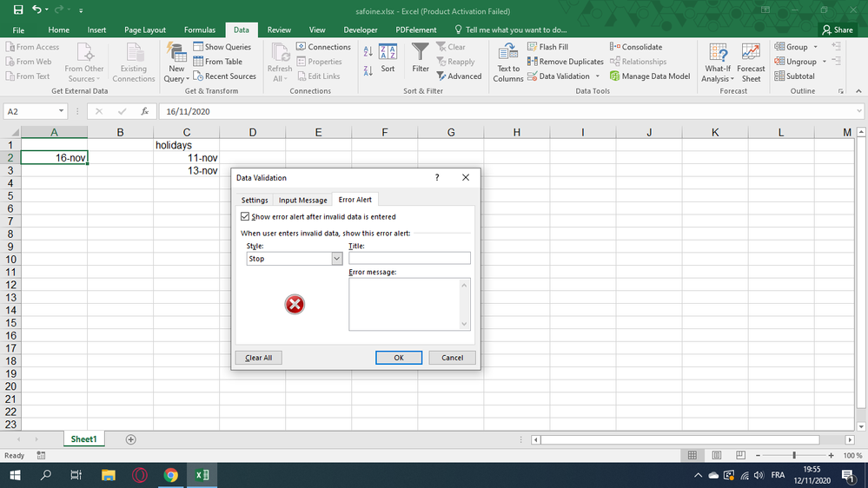Open the Sort dialog button
Viewport: 868px width, 488px height.
tap(388, 58)
